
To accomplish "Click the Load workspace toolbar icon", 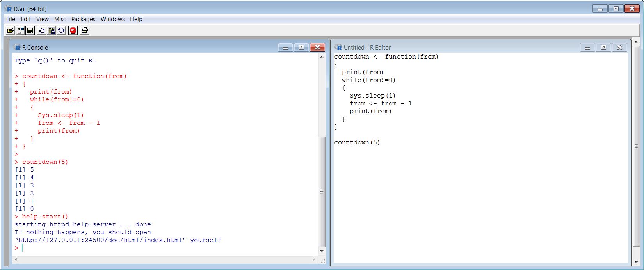I will [20, 30].
